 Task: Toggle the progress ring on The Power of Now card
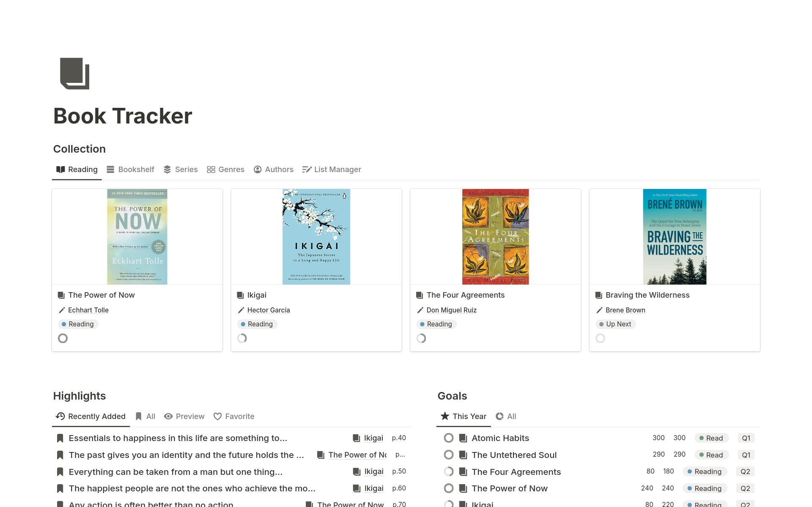(x=63, y=338)
